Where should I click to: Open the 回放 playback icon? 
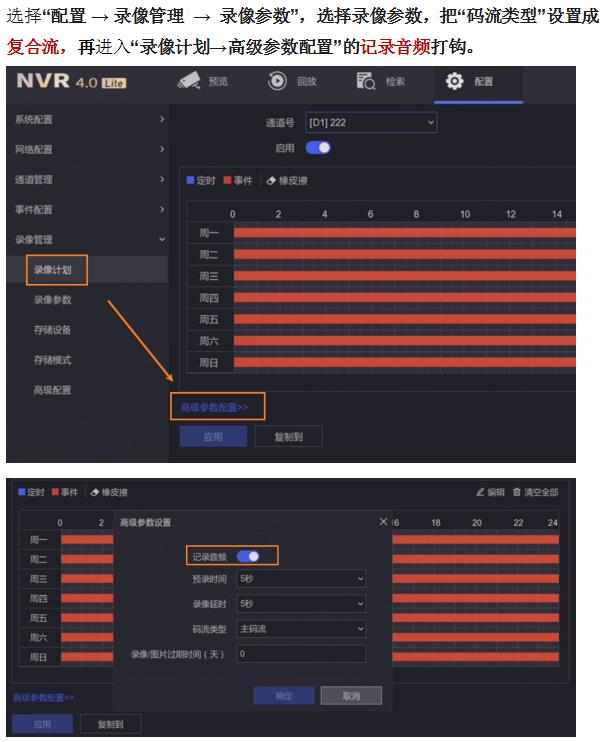(x=277, y=81)
